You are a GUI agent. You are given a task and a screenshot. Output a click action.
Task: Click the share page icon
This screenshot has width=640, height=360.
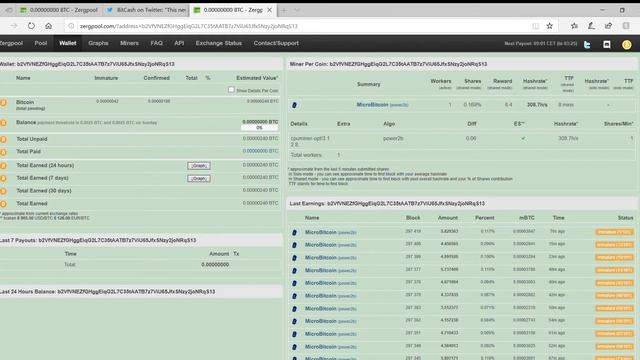click(608, 26)
